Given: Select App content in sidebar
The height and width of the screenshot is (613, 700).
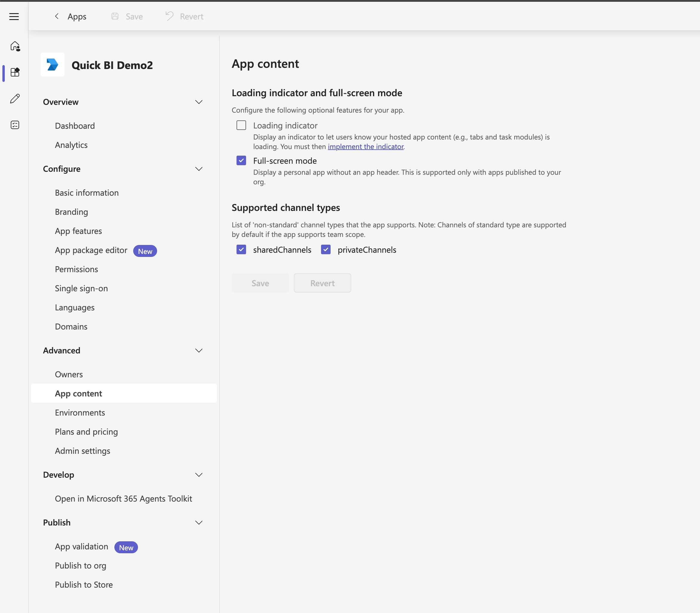Looking at the screenshot, I should (124, 393).
